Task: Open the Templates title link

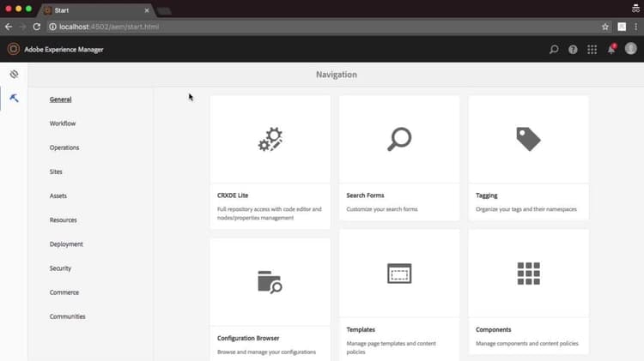Action: tap(361, 330)
